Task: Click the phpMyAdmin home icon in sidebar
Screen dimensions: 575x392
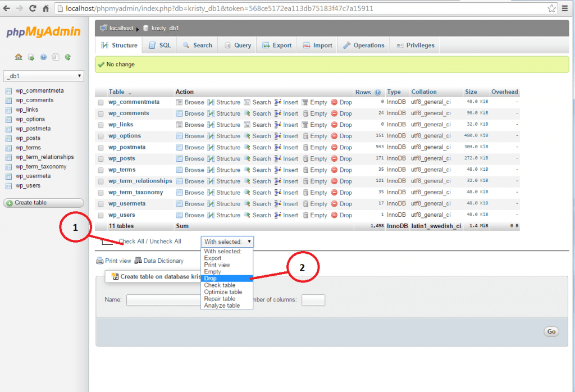Action: click(x=19, y=56)
